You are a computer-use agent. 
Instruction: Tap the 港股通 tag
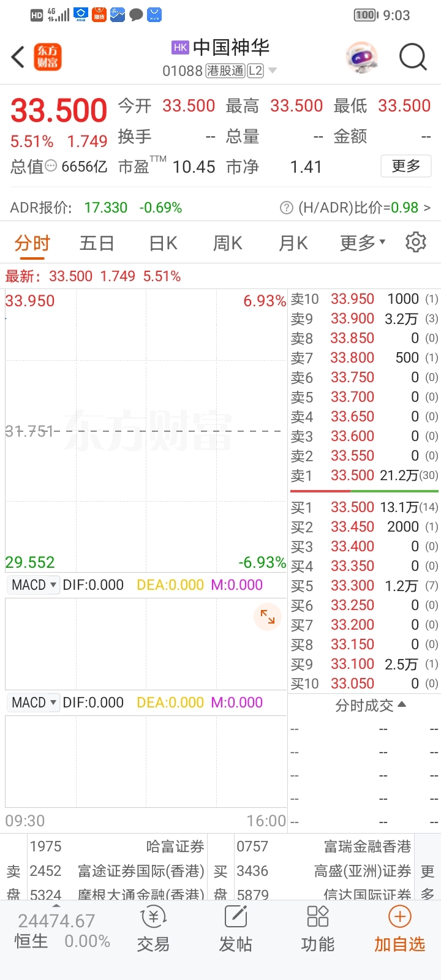[225, 71]
